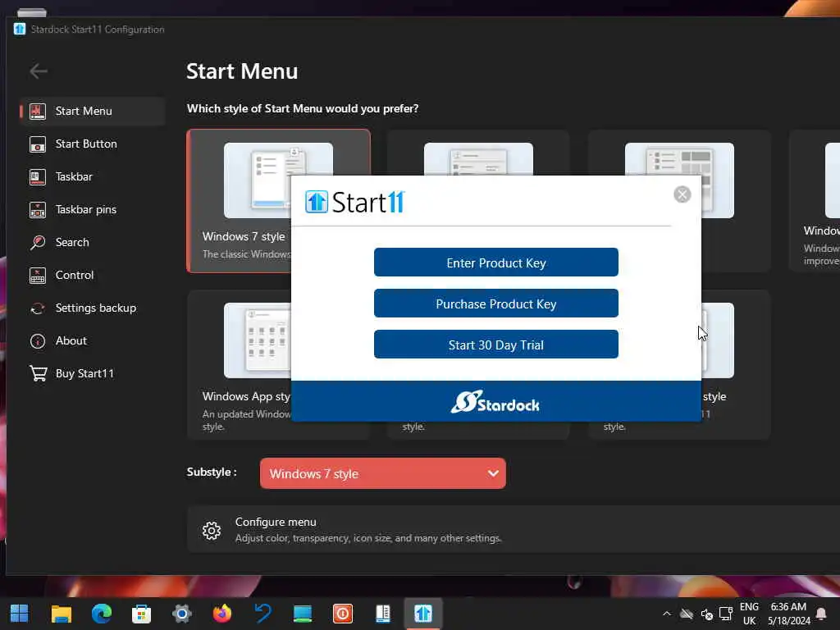Open Configure menu settings
The width and height of the screenshot is (840, 630).
(514, 529)
